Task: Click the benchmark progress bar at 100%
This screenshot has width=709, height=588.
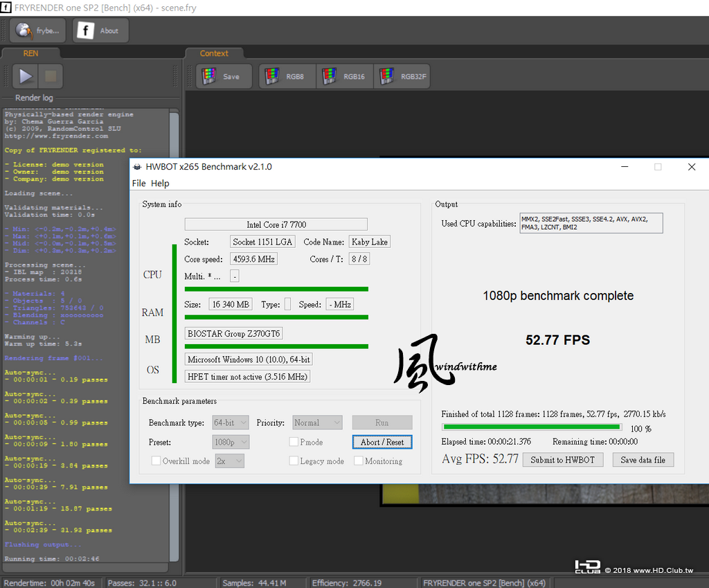Action: coord(532,427)
